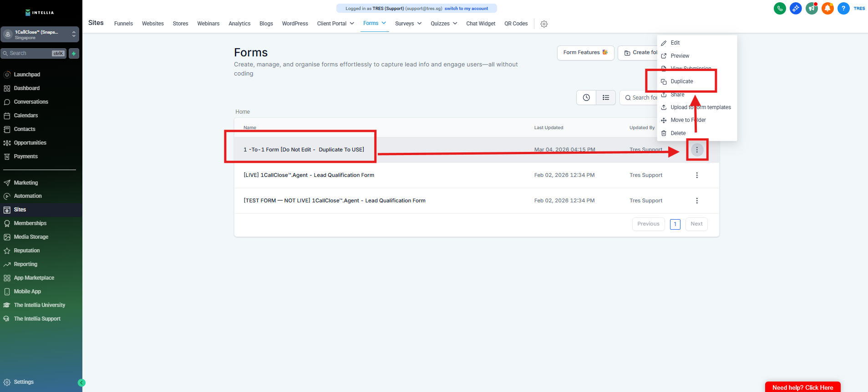868x392 pixels.
Task: Collapse the sidebar with the green arrow
Action: pos(82,383)
